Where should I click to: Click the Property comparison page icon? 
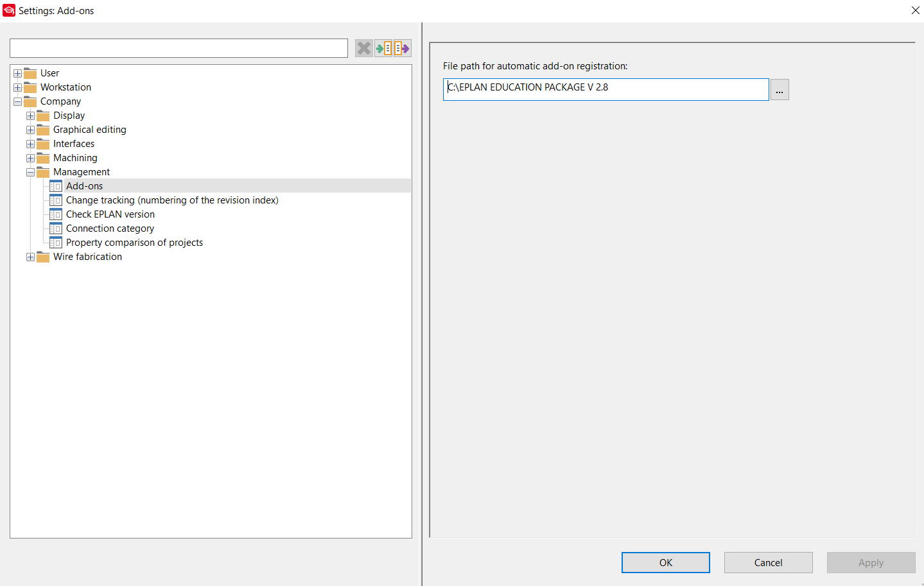coord(56,243)
